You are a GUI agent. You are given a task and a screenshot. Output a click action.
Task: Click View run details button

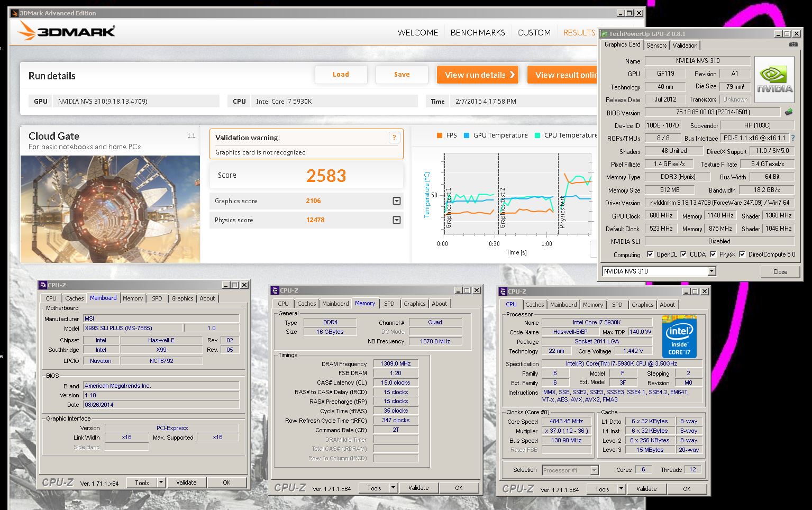tap(478, 75)
